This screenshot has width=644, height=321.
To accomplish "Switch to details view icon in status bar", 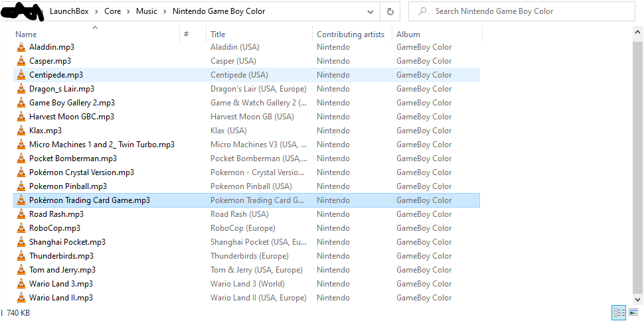I will (619, 313).
